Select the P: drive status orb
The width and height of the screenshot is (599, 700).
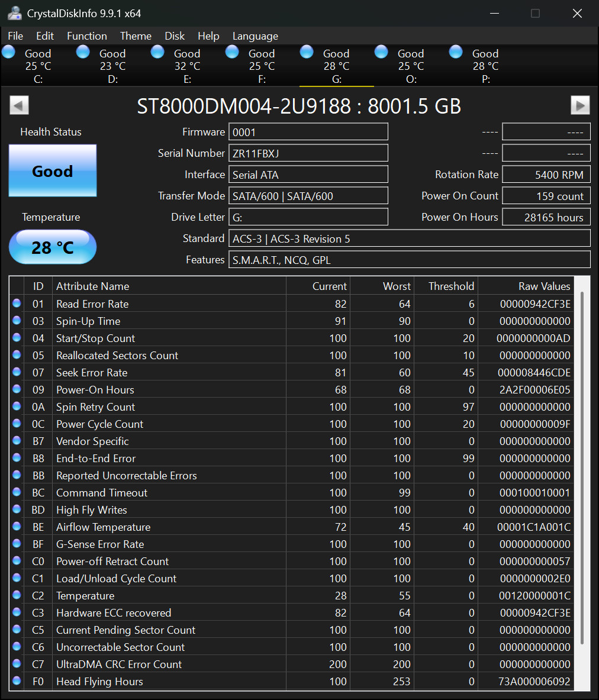point(456,52)
